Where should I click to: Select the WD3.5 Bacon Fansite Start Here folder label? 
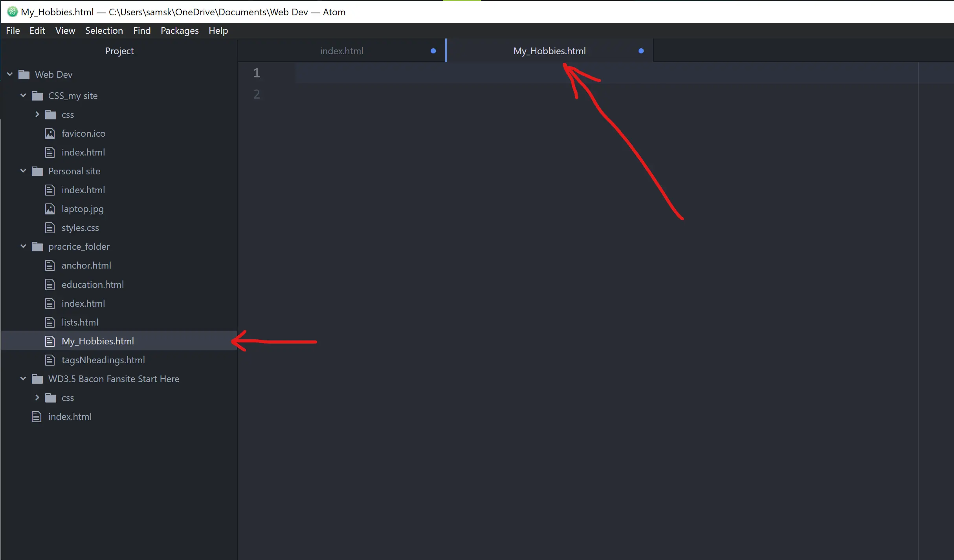click(114, 379)
